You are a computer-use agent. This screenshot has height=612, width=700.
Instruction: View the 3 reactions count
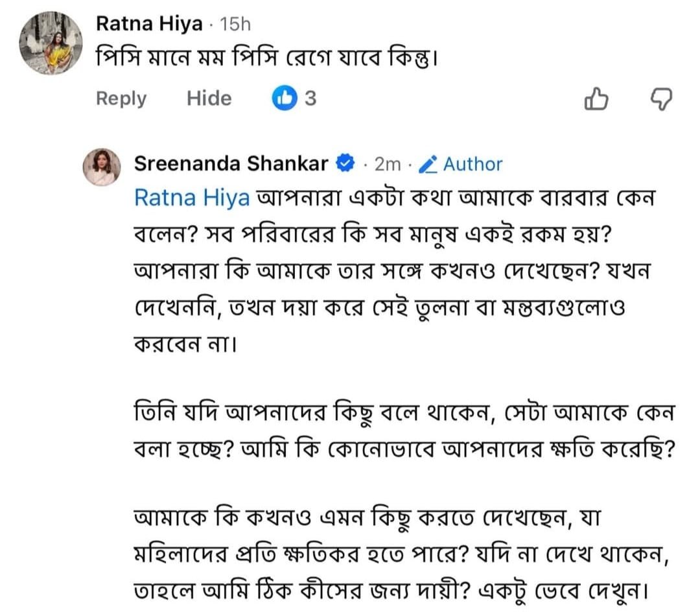pos(310,99)
